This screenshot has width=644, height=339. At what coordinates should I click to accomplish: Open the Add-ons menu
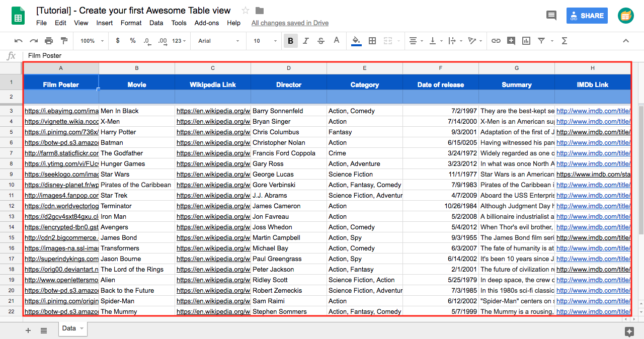(x=207, y=23)
